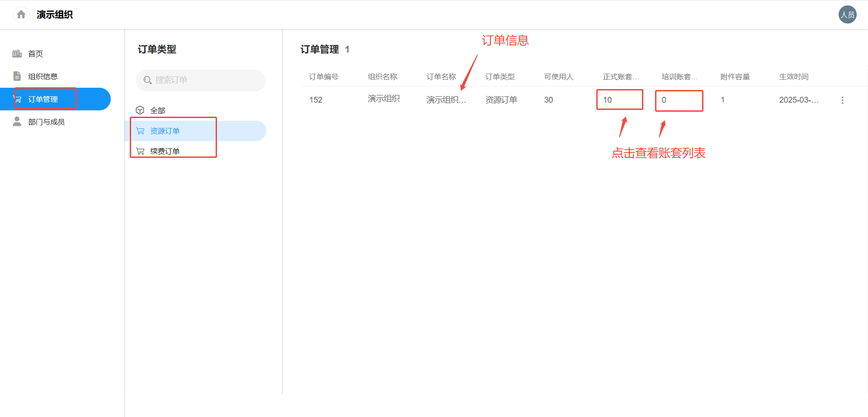This screenshot has height=417, width=868.
Task: Click the shopping cart icon beside 订单管理
Action: 18,99
